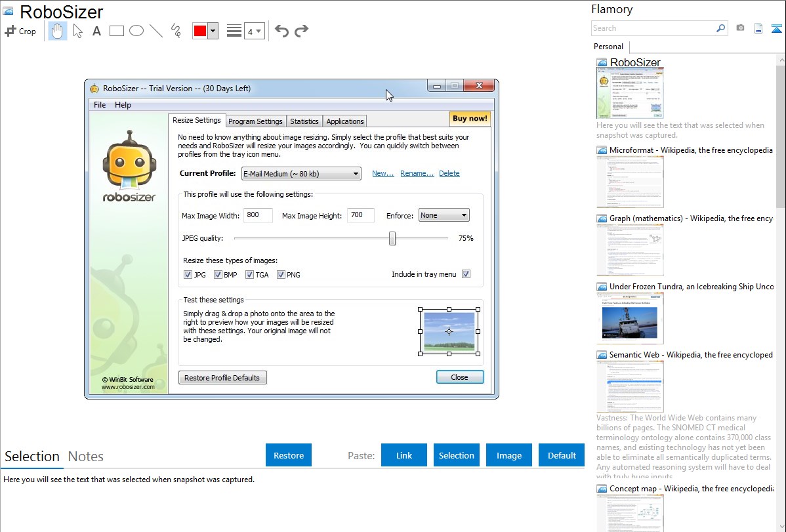786x532 pixels.
Task: Pick the rectangle drawing tool
Action: [x=116, y=31]
